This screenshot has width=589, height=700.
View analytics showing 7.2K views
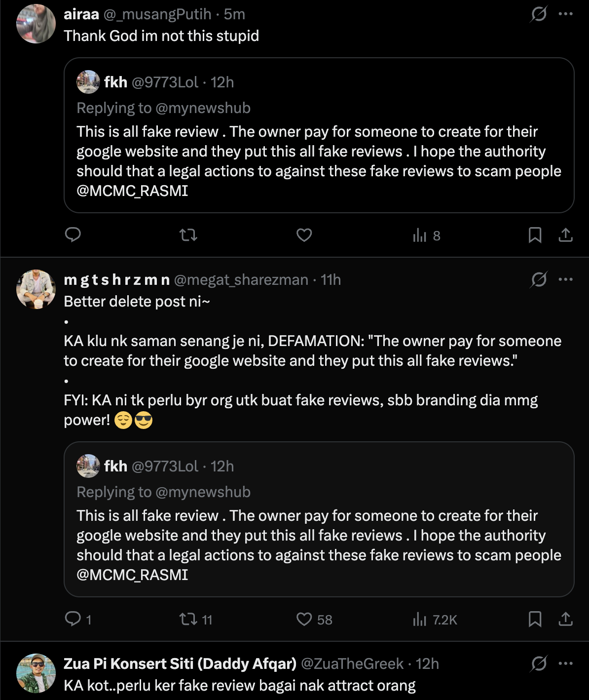coord(435,620)
